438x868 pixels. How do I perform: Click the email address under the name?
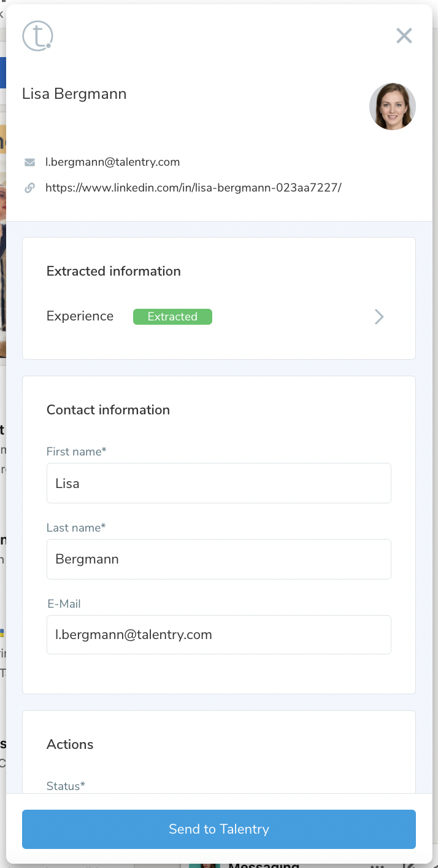tap(112, 163)
